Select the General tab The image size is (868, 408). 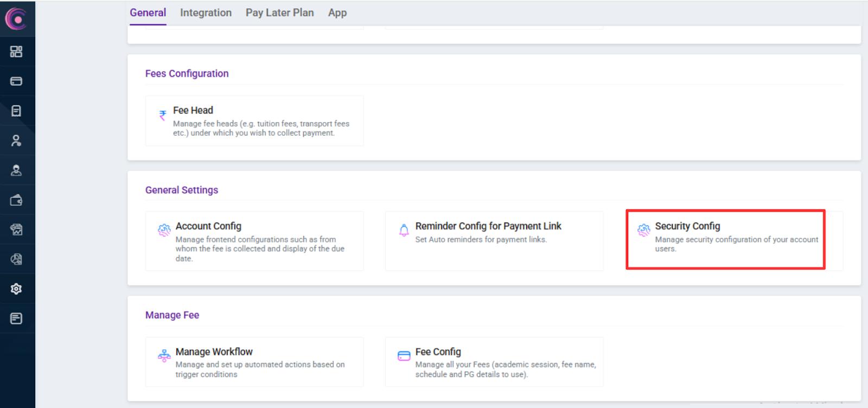[x=148, y=12]
